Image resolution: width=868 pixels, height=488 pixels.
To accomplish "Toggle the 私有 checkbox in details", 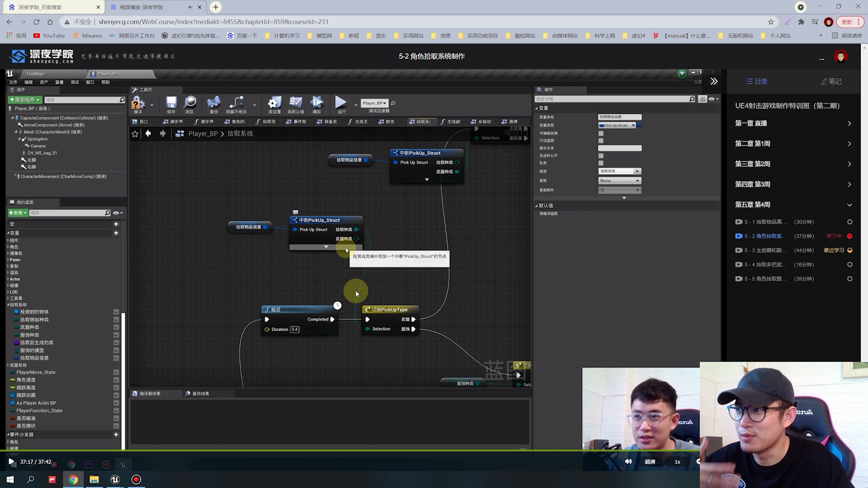I will click(601, 163).
